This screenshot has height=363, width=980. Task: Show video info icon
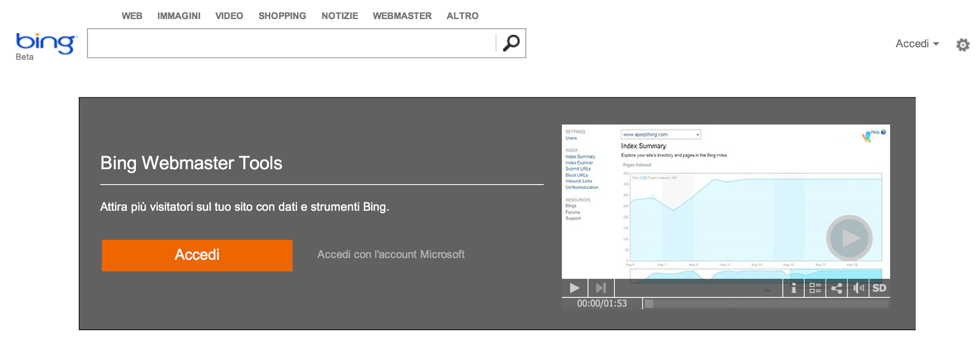pyautogui.click(x=794, y=288)
